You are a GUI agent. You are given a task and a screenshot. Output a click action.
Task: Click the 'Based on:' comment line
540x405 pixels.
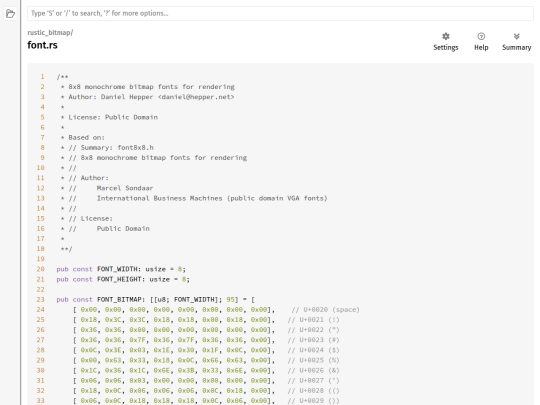coord(86,137)
